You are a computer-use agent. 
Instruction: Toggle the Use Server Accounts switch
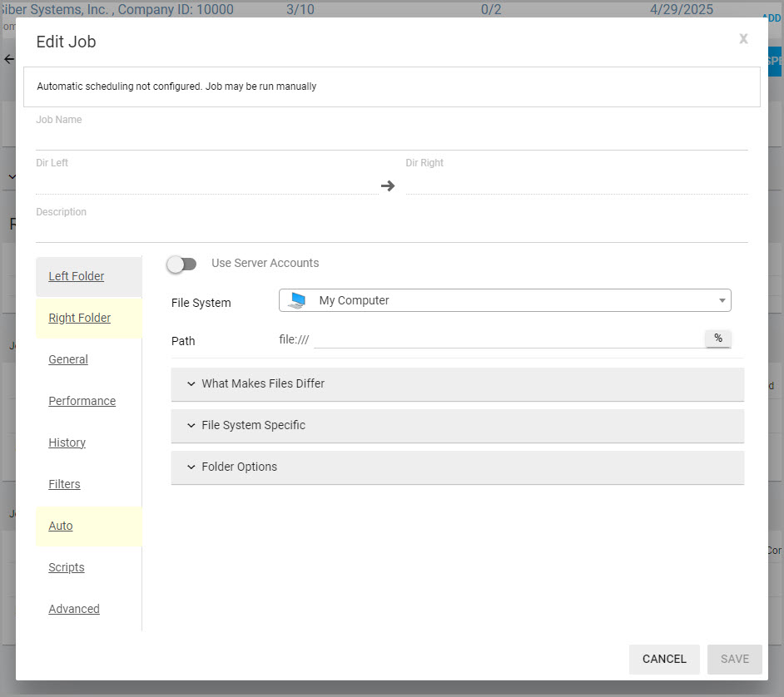(181, 264)
